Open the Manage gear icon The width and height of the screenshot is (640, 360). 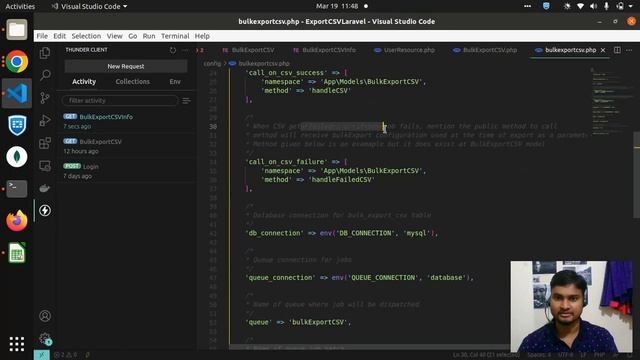coord(45,338)
